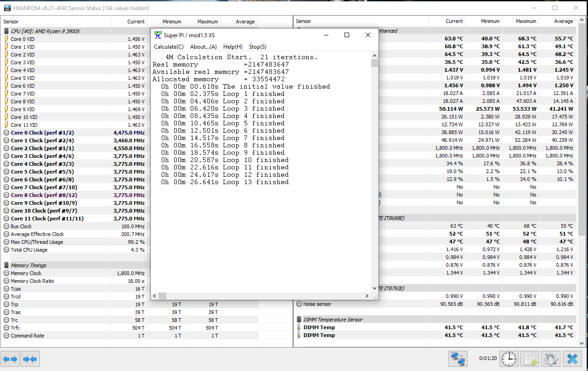Open the remote network monitoring icon
Image resolution: width=588 pixels, height=371 pixels.
457,359
